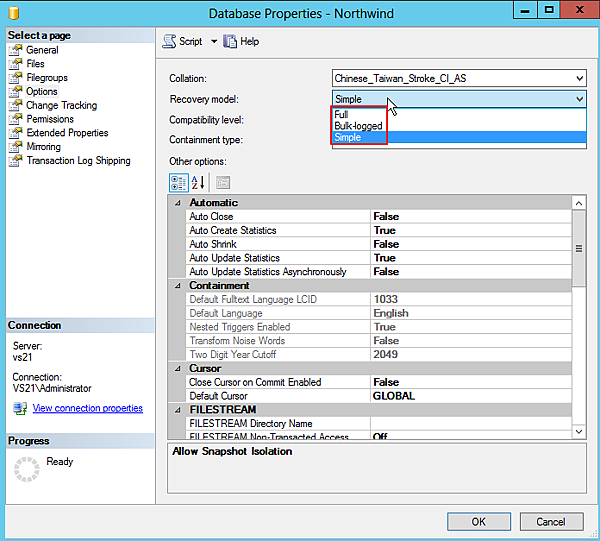Open the Script dropdown arrow
Viewport: 600px width, 541px height.
[x=214, y=41]
